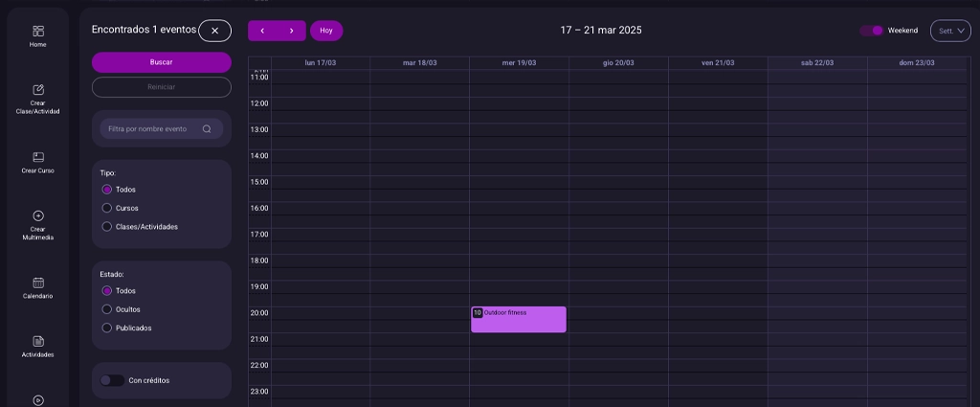Choose Ocultos state filter
Viewport: 980px width, 407px height.
107,309
